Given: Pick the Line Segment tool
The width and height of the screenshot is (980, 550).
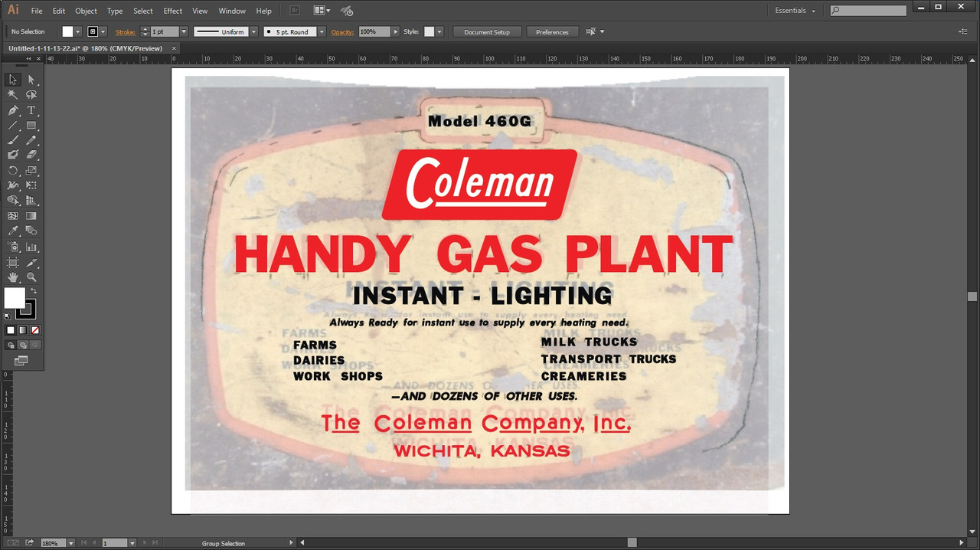Looking at the screenshot, I should click(13, 126).
